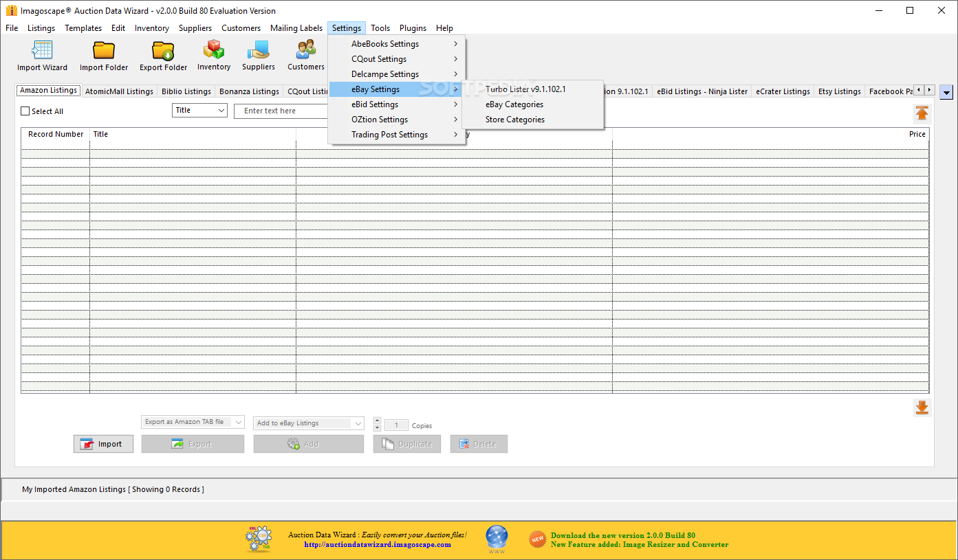Open the Help menu
Image resolution: width=958 pixels, height=560 pixels.
(444, 28)
